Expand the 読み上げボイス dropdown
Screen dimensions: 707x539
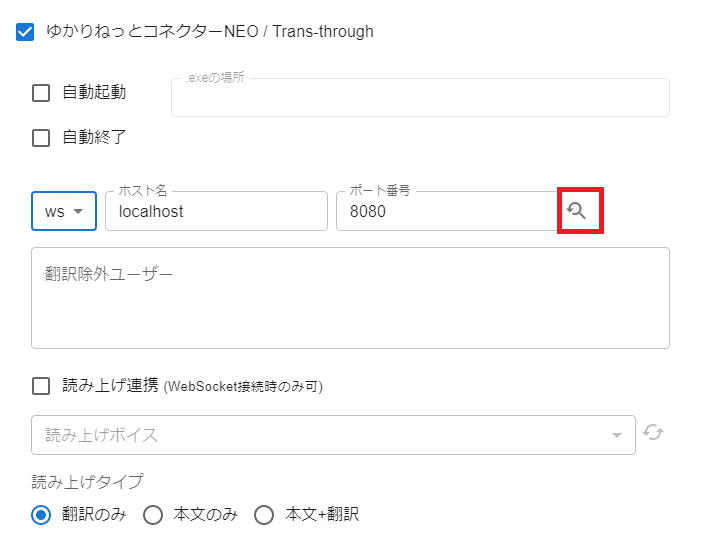[x=333, y=435]
